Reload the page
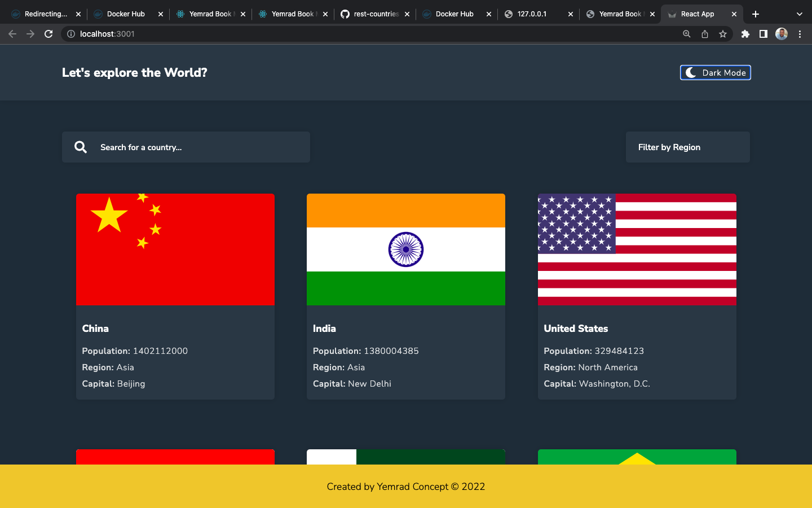The width and height of the screenshot is (812, 508). click(48, 34)
